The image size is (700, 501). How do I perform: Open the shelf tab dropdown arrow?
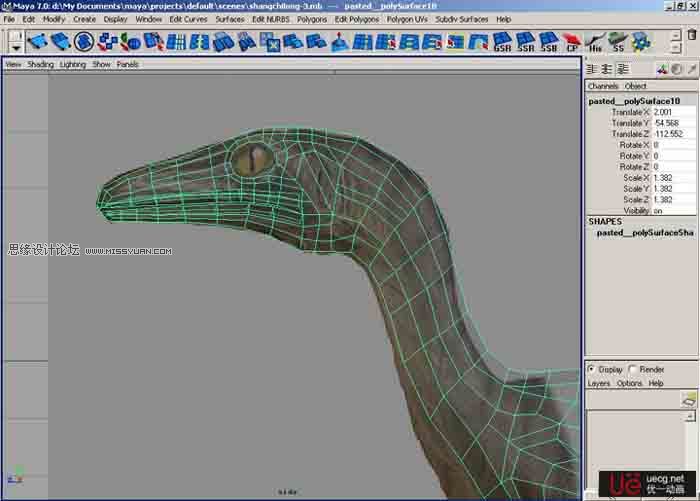15,47
